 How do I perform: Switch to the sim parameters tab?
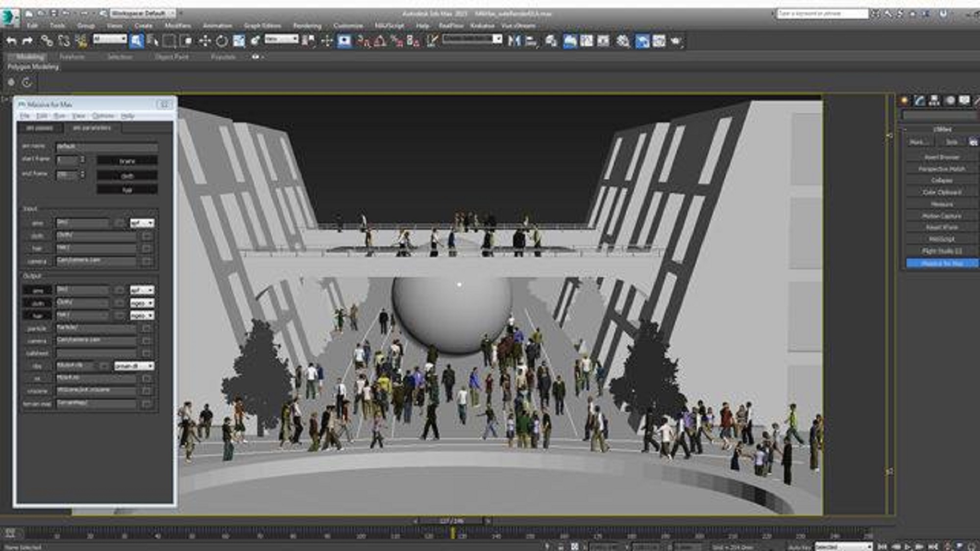click(92, 128)
